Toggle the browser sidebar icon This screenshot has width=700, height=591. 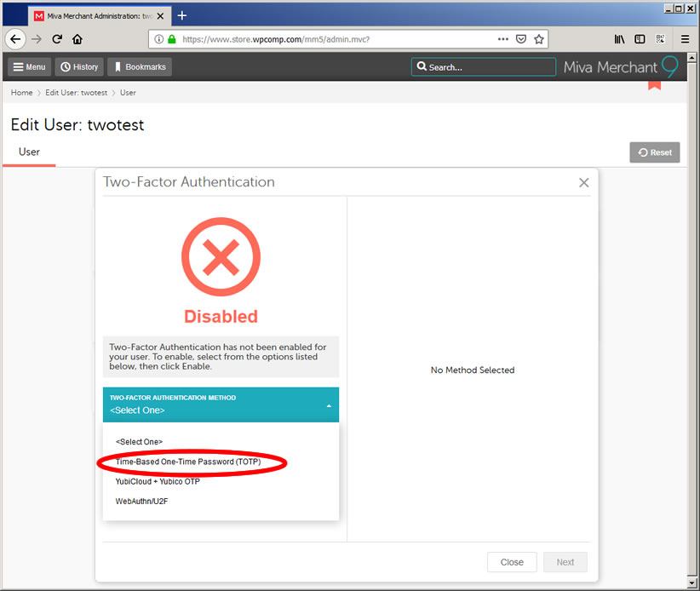[x=640, y=39]
